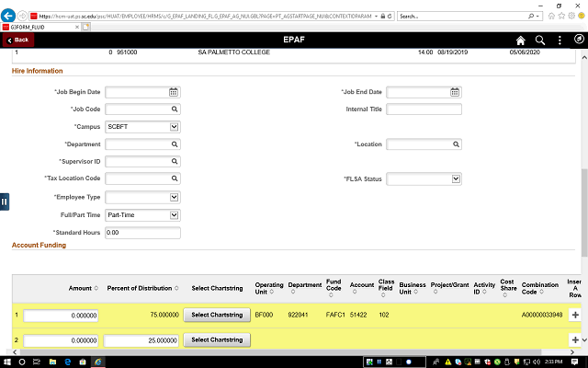Sort by Amount column sort icon

96,288
